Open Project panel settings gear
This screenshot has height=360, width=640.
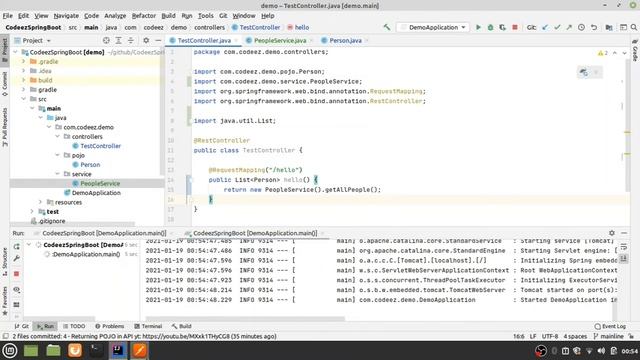pos(146,40)
